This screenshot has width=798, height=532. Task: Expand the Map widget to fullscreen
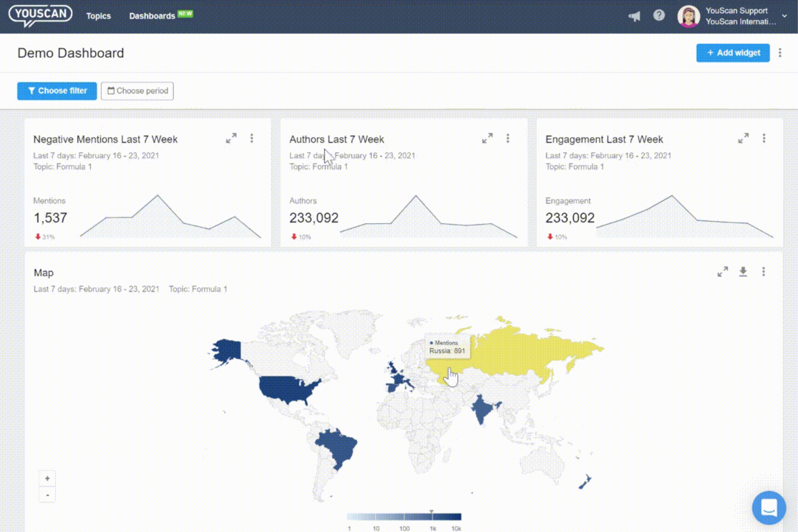coord(723,272)
